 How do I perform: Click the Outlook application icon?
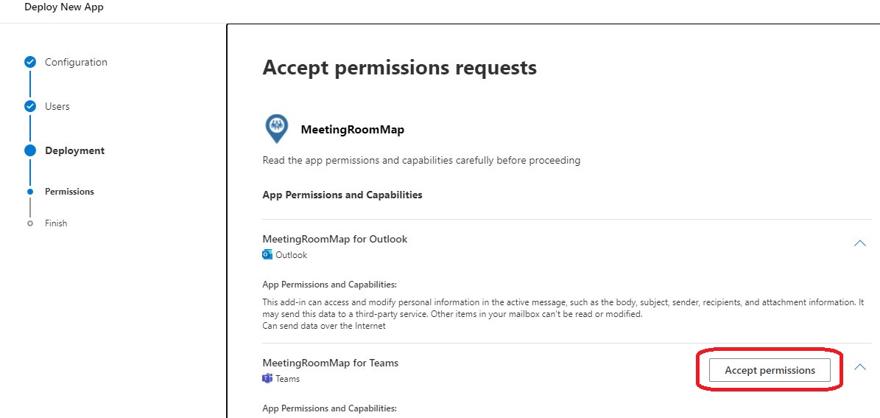coord(267,255)
